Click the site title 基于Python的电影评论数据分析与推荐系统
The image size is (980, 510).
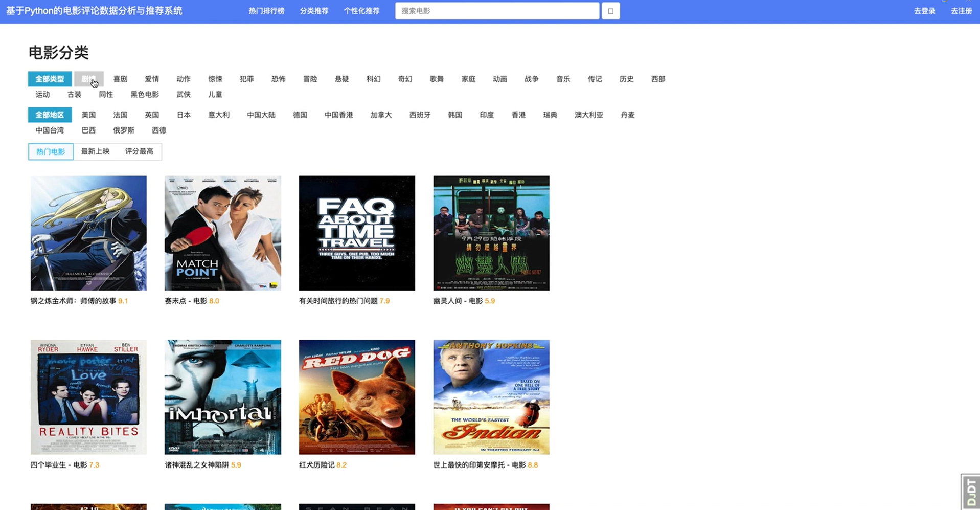(x=94, y=11)
